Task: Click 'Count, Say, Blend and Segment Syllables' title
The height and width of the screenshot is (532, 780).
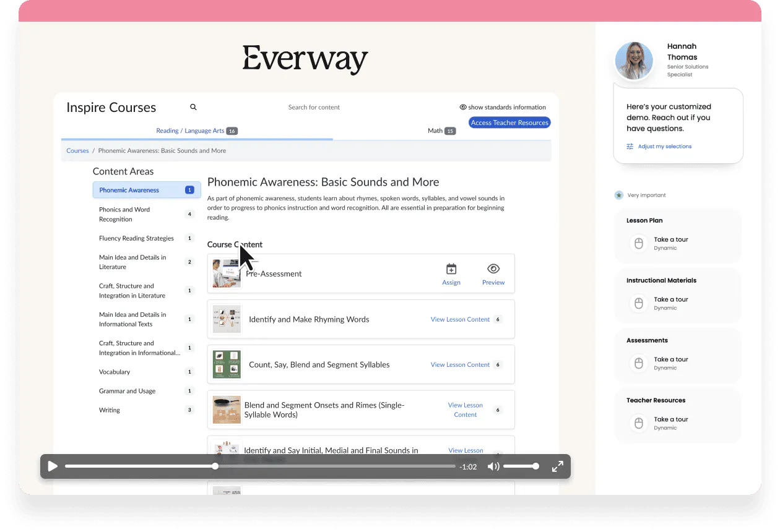Action: (319, 364)
